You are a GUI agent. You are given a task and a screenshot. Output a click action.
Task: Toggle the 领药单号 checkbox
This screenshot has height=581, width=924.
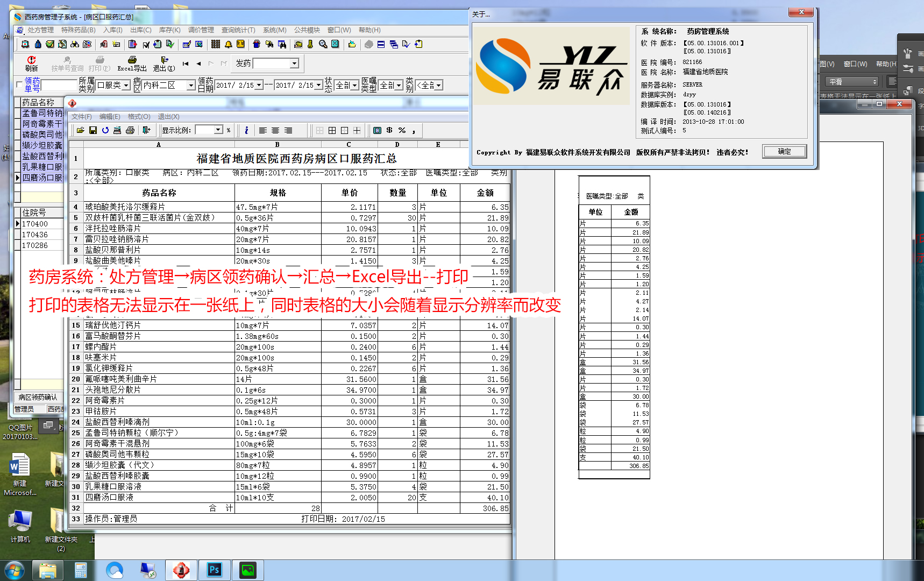(20, 84)
